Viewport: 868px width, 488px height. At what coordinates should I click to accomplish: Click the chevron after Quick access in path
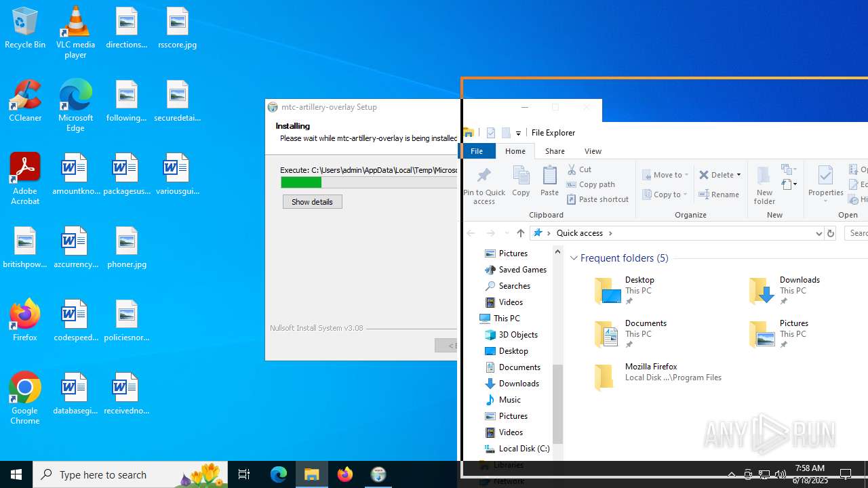pos(610,233)
